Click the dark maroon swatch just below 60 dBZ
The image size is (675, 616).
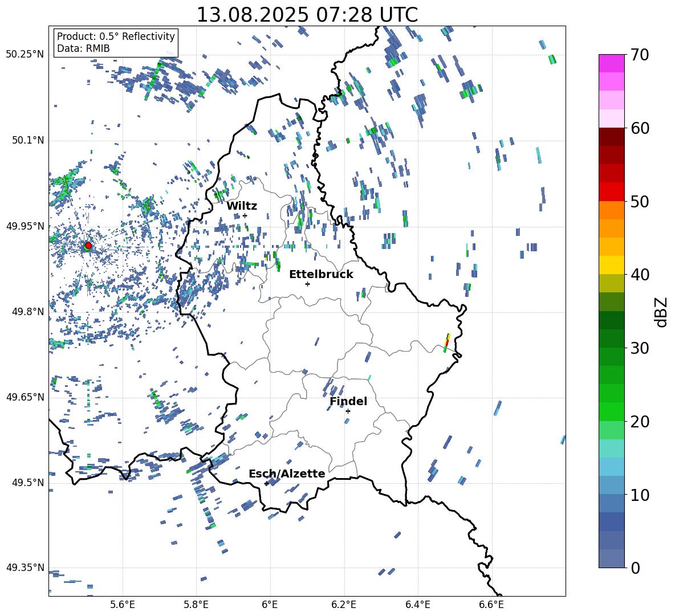[x=612, y=137]
